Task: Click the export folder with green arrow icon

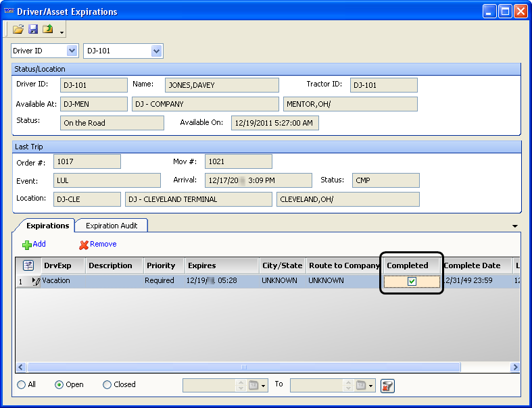Action: (47, 30)
